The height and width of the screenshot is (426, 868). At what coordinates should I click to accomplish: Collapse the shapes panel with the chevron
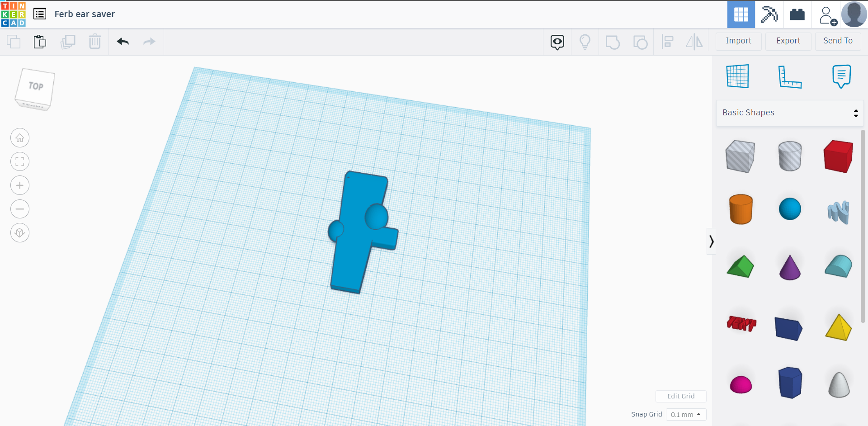pyautogui.click(x=711, y=241)
